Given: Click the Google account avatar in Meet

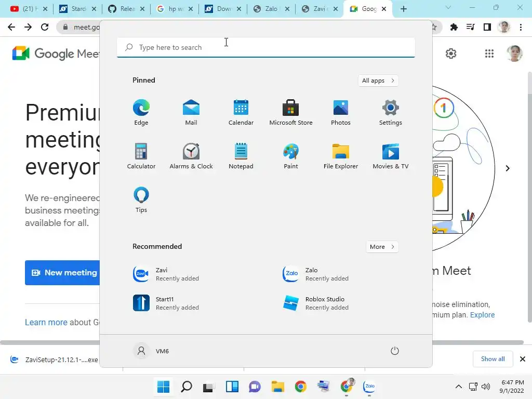Looking at the screenshot, I should (514, 54).
